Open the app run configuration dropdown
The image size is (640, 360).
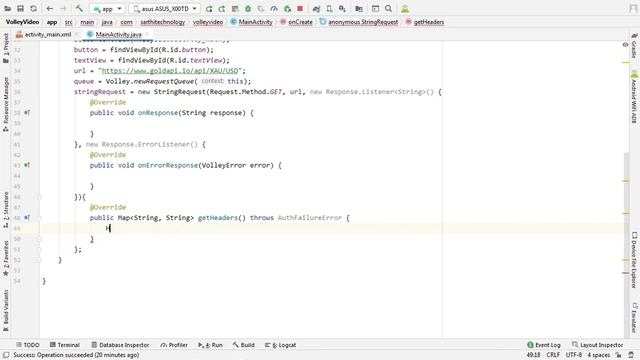point(107,9)
